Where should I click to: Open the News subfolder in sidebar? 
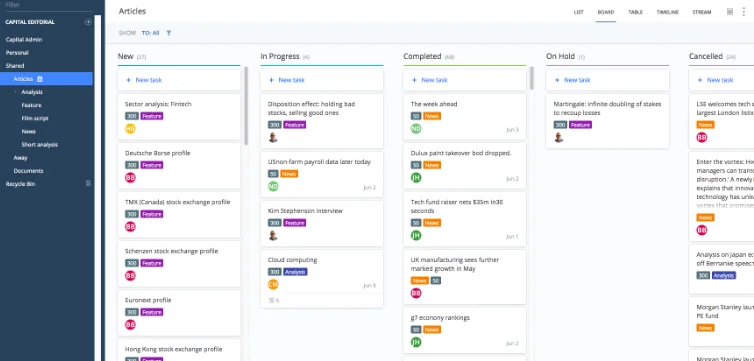(28, 131)
